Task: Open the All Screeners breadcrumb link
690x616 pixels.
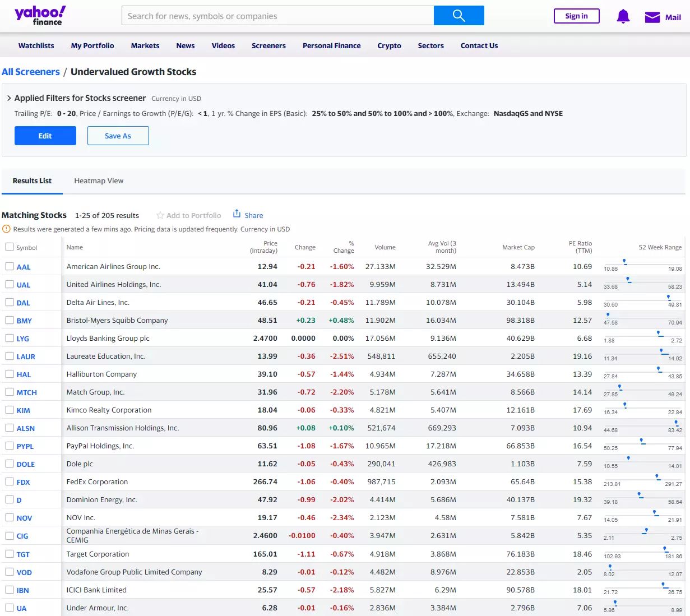Action: click(31, 72)
